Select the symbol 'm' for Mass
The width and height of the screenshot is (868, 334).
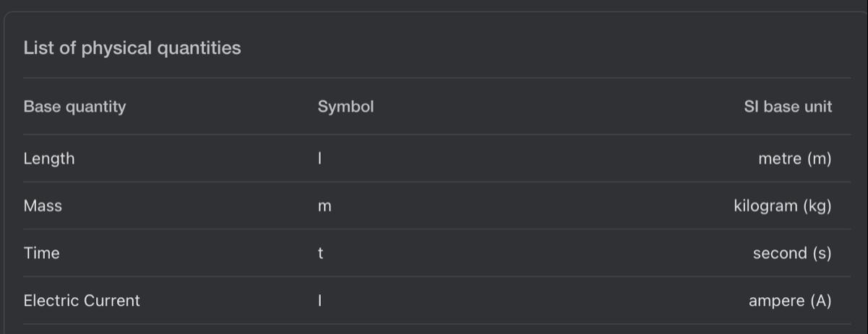coord(325,207)
